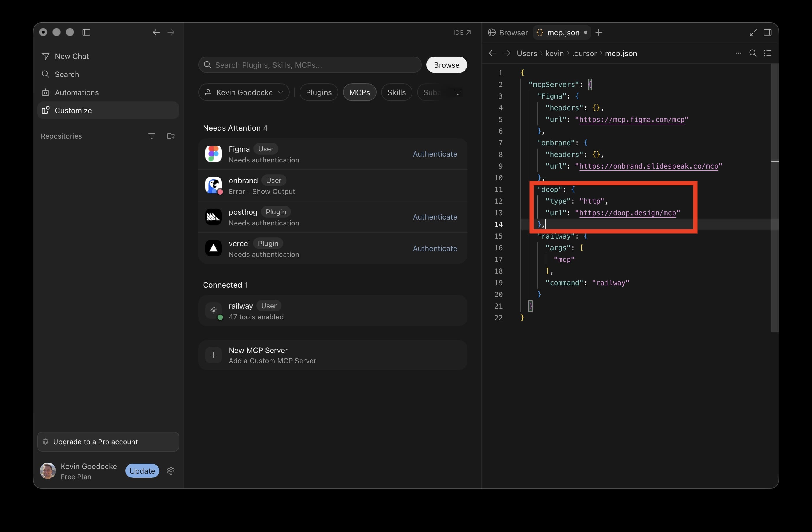Navigate forward in the editor
812x532 pixels.
507,53
